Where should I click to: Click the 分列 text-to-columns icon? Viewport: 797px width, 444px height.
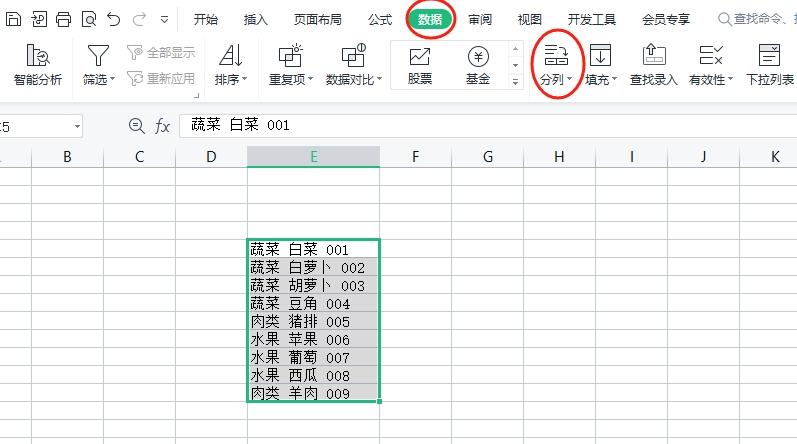click(x=556, y=56)
